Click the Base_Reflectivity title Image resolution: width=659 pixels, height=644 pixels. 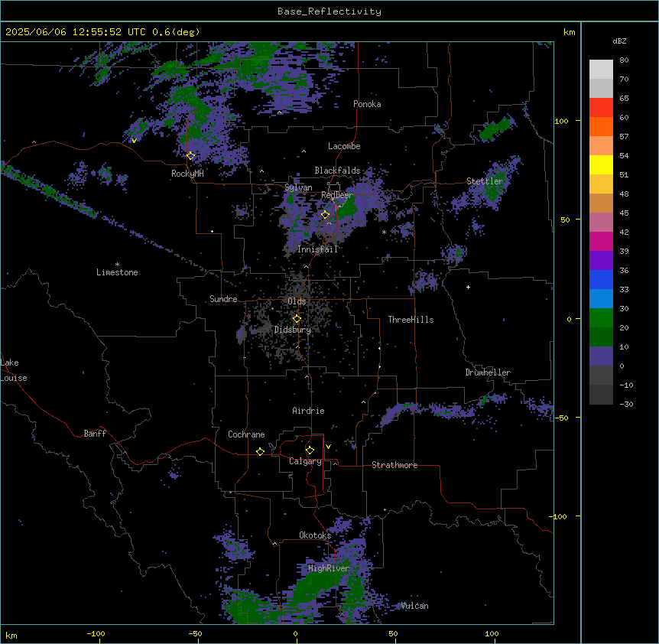tap(329, 11)
